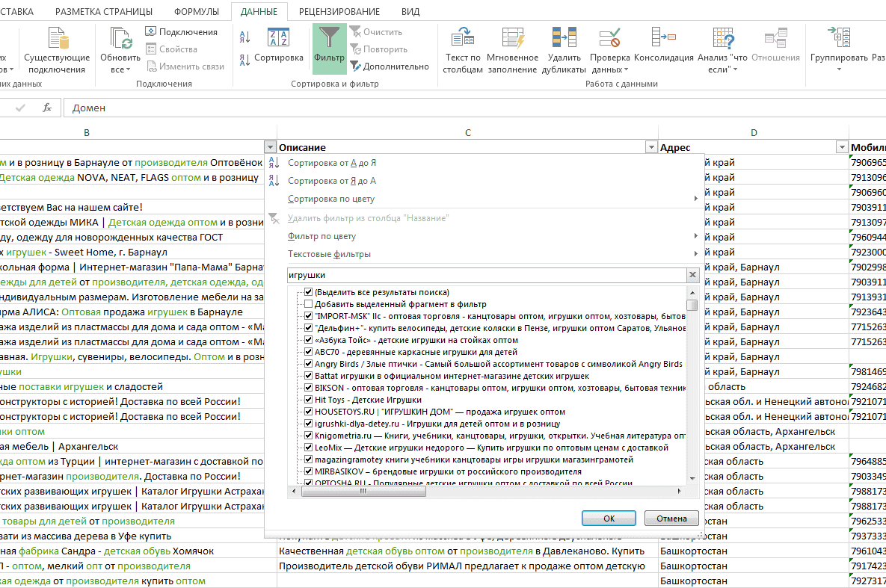Choose Sort A to Я in filter menu

[332, 163]
